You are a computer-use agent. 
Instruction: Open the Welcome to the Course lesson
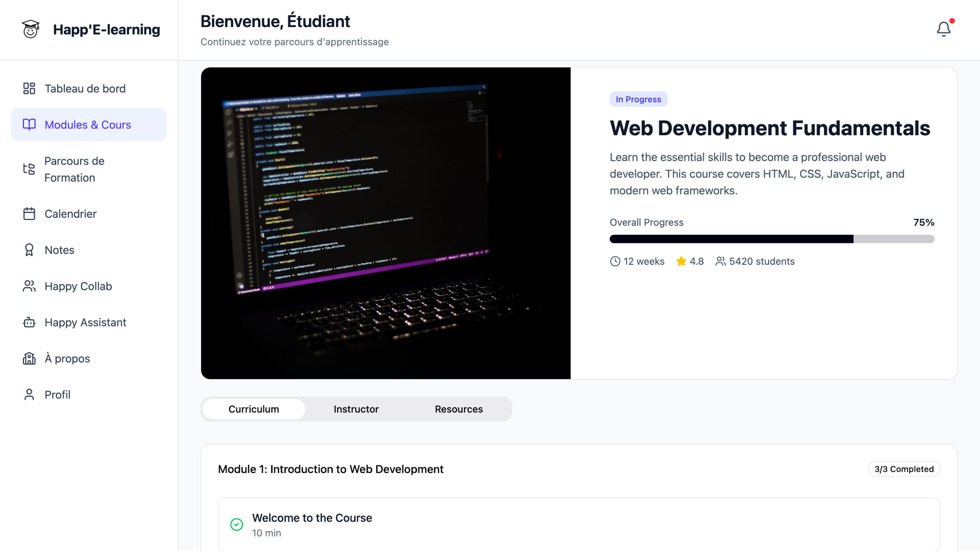tap(579, 524)
